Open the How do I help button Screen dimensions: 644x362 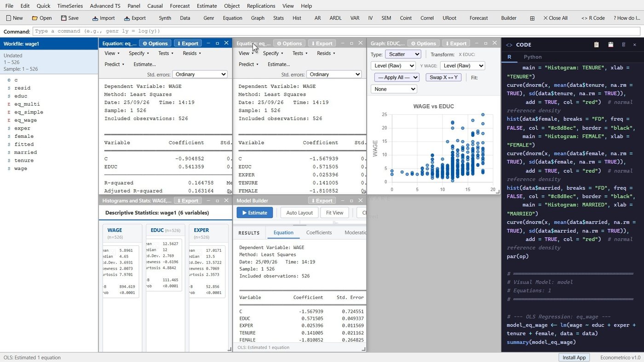[x=627, y=18]
